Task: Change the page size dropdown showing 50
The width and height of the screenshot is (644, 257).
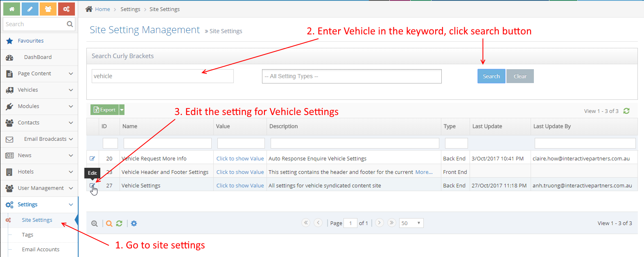Action: 411,223
